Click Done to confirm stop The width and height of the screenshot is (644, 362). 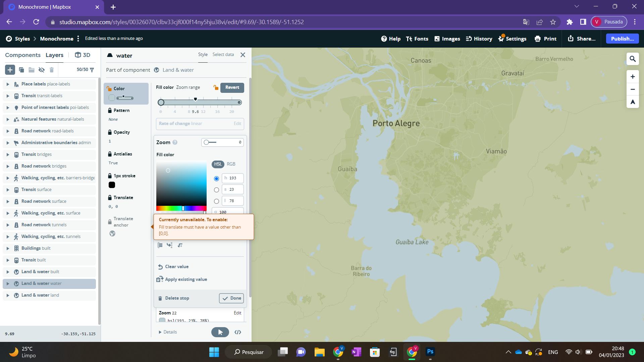[231, 298]
